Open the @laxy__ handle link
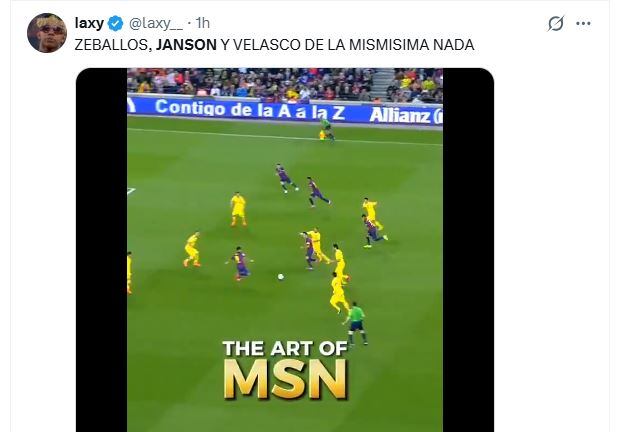The height and width of the screenshot is (432, 624). (156, 23)
